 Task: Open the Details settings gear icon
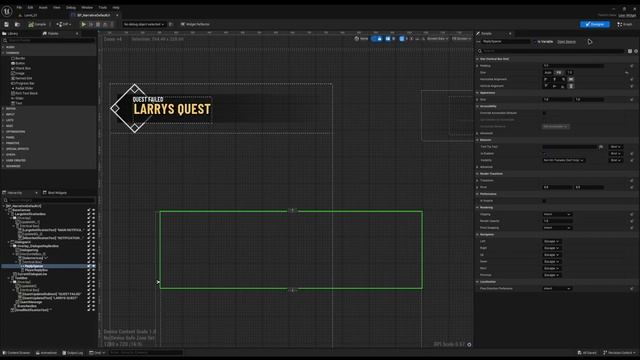[636, 51]
